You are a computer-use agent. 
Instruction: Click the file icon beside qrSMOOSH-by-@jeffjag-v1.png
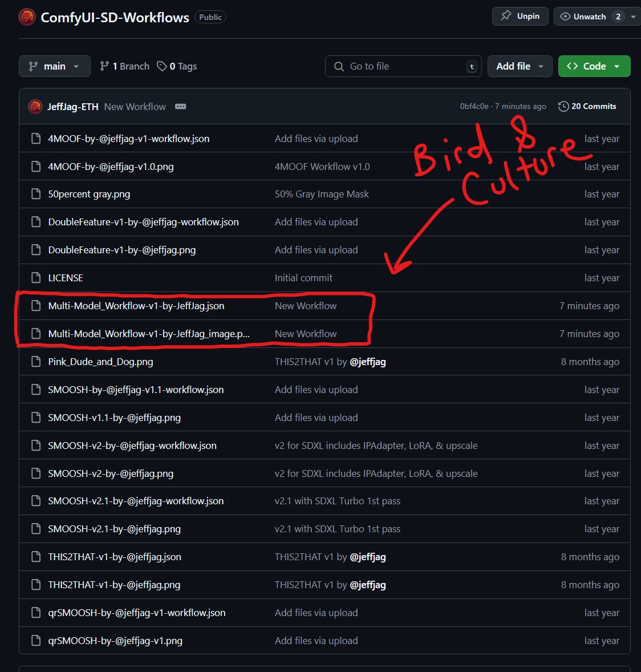point(36,640)
